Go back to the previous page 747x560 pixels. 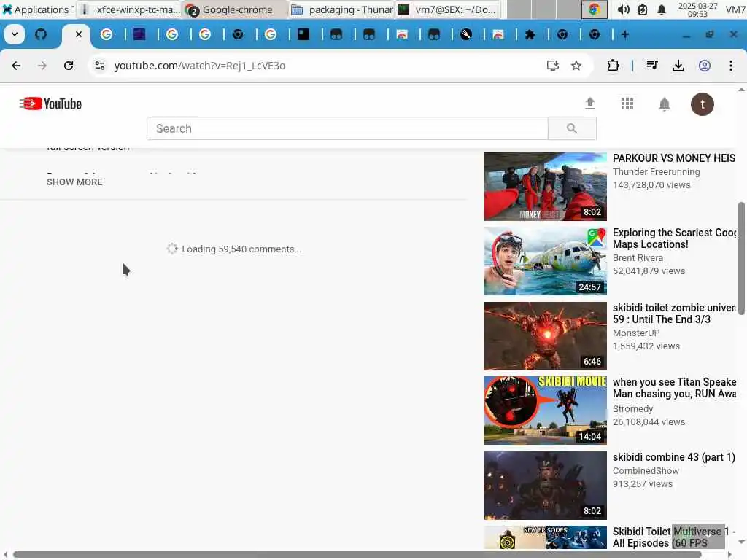click(x=16, y=66)
